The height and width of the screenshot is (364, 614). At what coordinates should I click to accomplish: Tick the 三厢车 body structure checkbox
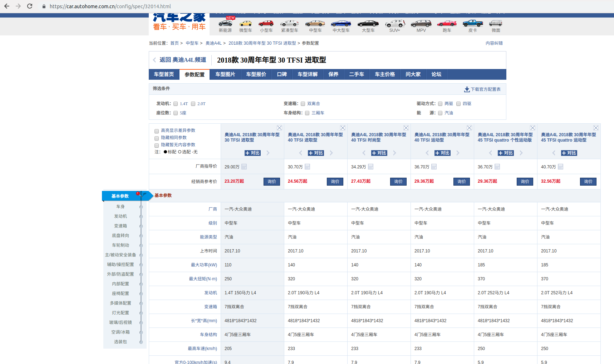pos(307,113)
